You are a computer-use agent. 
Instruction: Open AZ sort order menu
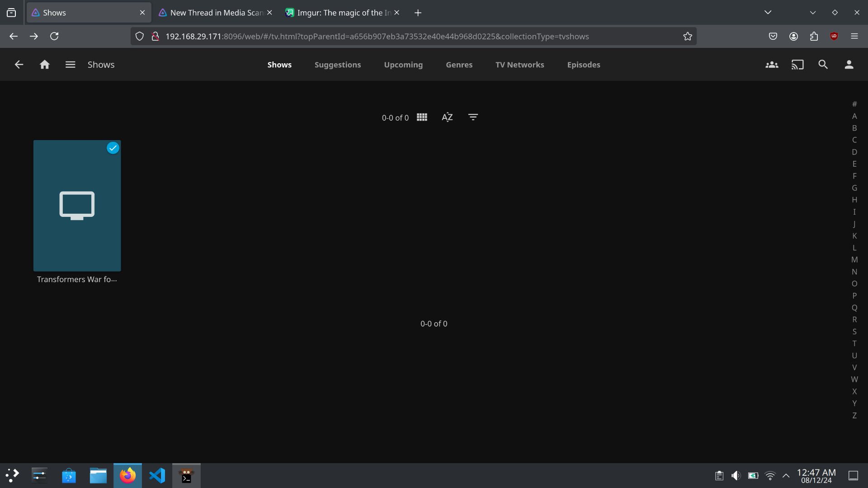[447, 117]
